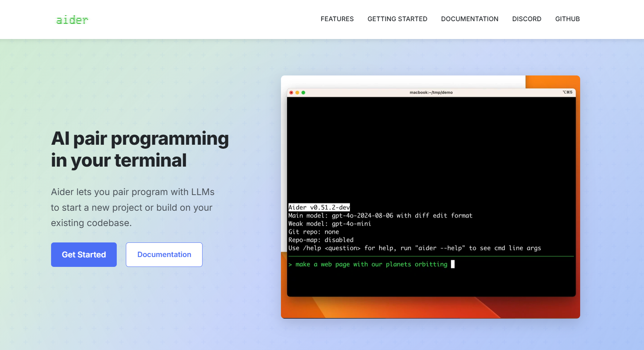Click the 'Aider v0.51.2-dev' terminal line

point(319,207)
